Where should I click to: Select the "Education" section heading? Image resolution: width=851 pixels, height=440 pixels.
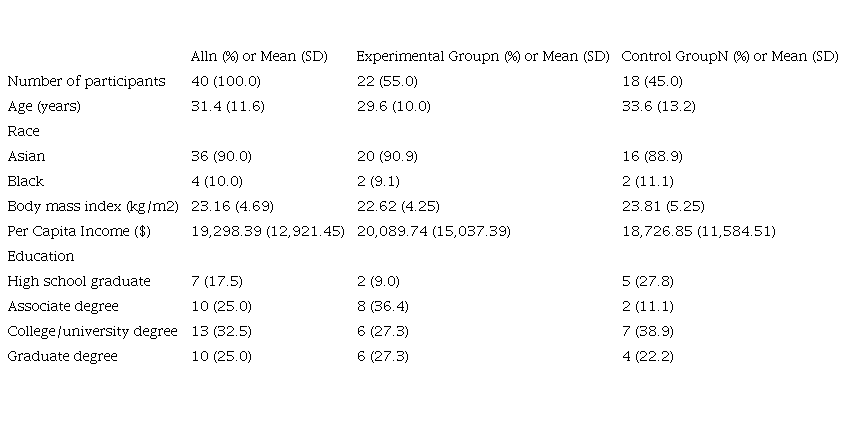coord(41,256)
